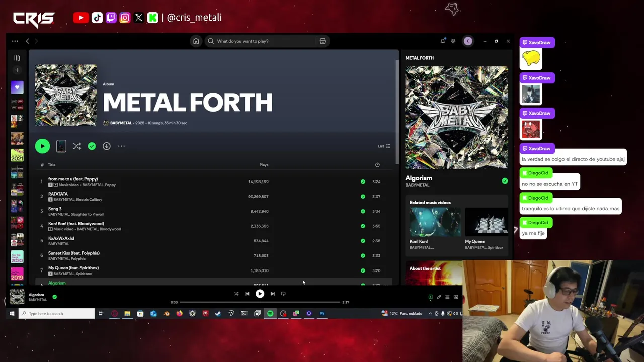644x362 pixels.
Task: Open the 2019 playlist in sidebar
Action: (x=17, y=274)
